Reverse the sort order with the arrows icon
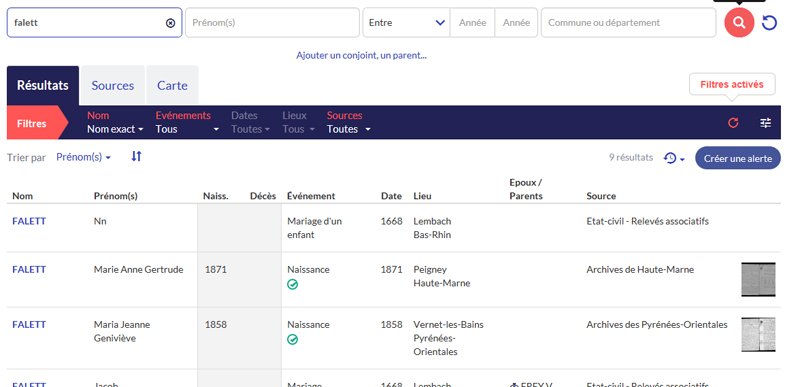This screenshot has height=387, width=800. (136, 157)
